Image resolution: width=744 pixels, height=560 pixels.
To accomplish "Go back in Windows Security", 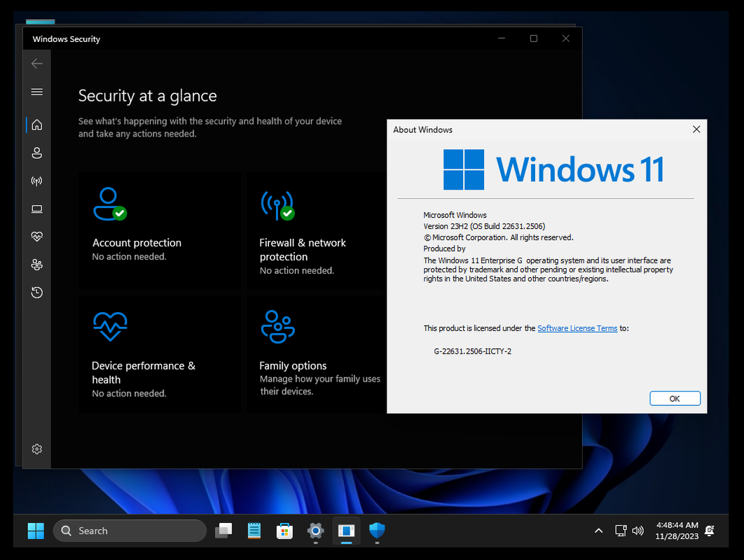I will click(36, 64).
